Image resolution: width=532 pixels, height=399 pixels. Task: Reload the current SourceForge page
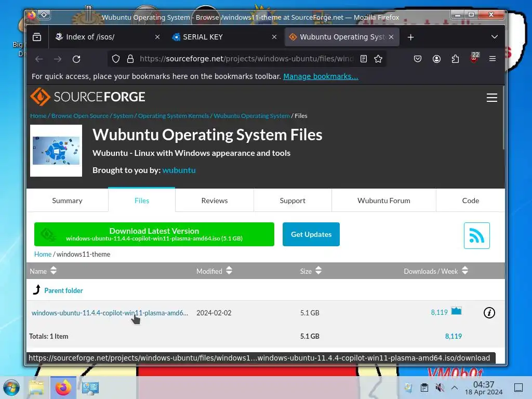point(76,59)
